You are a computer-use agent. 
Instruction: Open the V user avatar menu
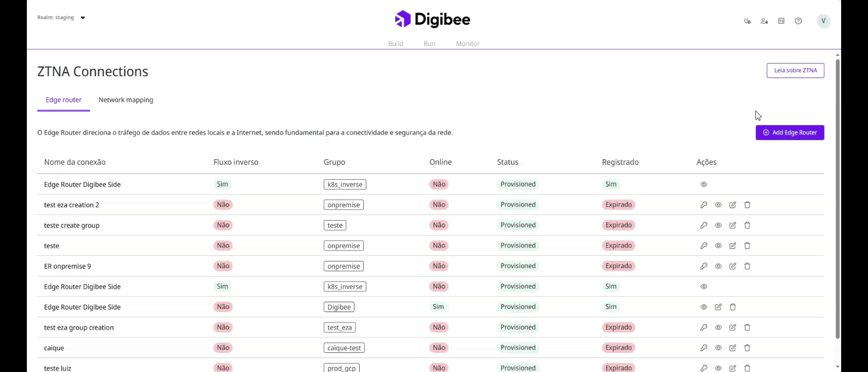point(823,21)
